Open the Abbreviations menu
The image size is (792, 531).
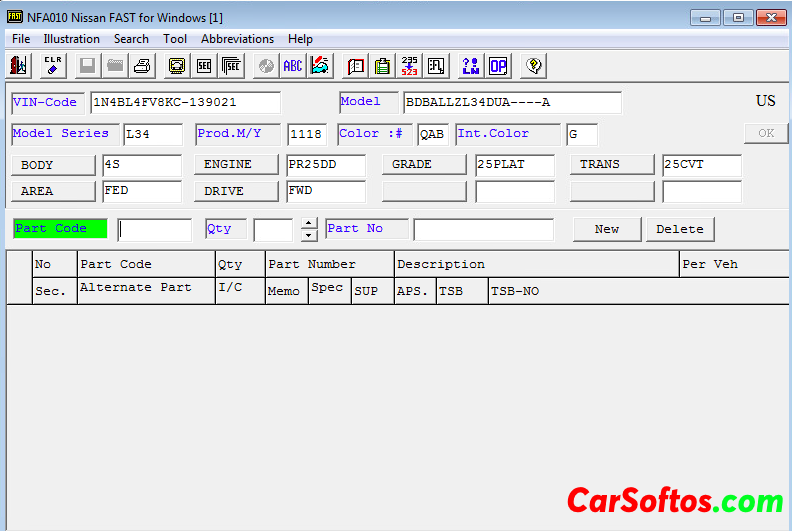237,39
